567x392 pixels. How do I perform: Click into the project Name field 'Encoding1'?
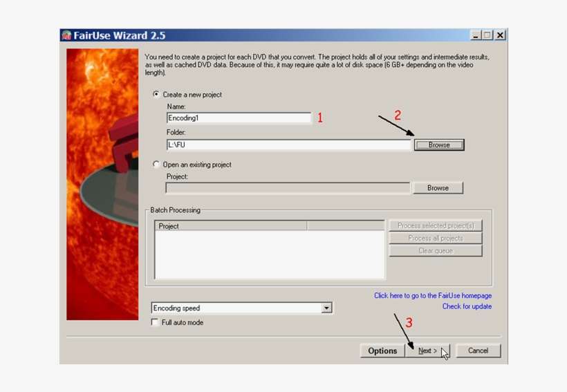coord(239,118)
